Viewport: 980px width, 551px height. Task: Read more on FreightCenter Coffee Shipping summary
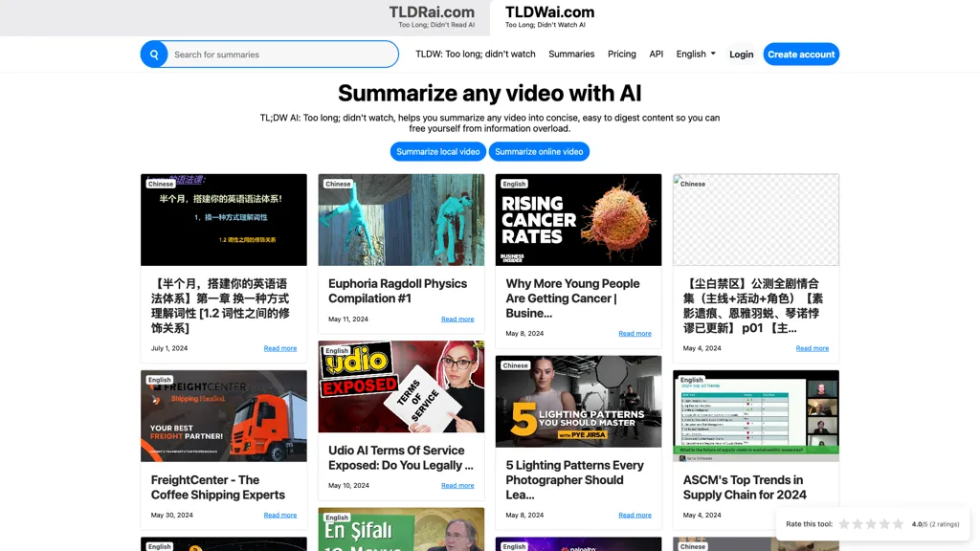pos(280,515)
